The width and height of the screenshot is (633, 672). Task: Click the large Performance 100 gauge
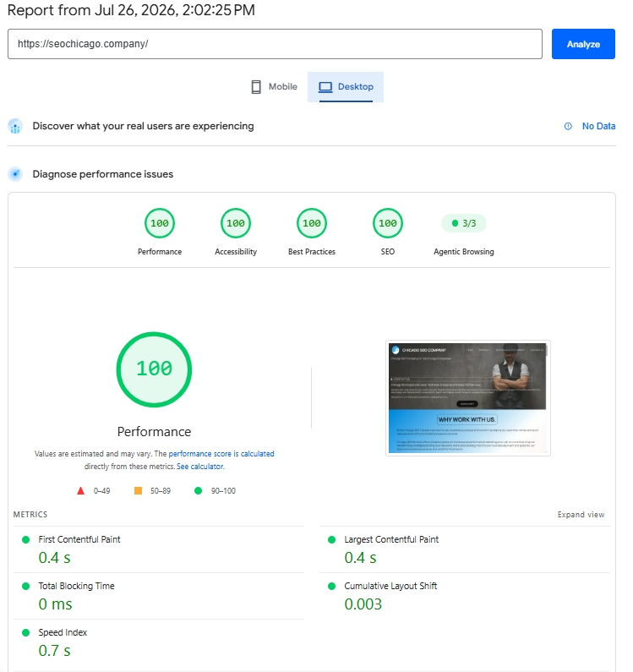coord(154,369)
